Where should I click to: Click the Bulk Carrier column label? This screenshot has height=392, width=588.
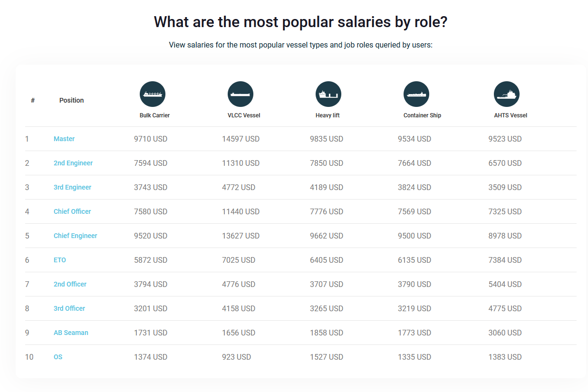[x=154, y=115]
